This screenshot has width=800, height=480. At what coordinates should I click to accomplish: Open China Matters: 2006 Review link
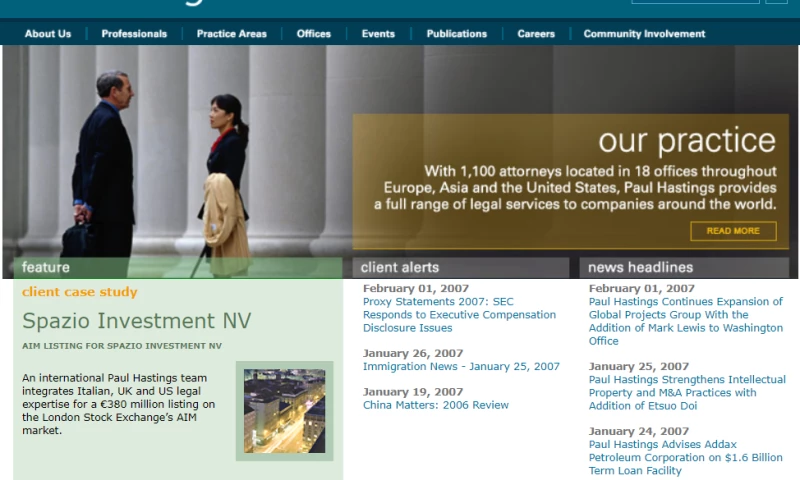click(436, 405)
